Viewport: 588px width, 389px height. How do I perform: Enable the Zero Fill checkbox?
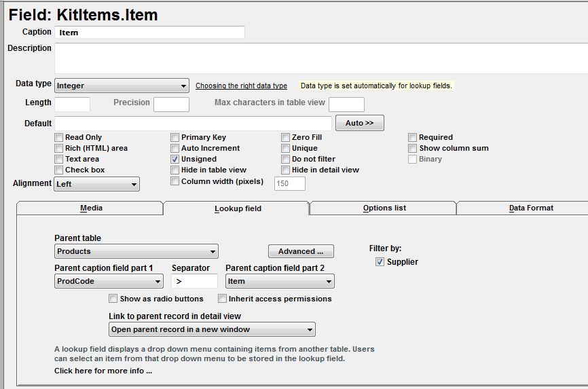285,137
